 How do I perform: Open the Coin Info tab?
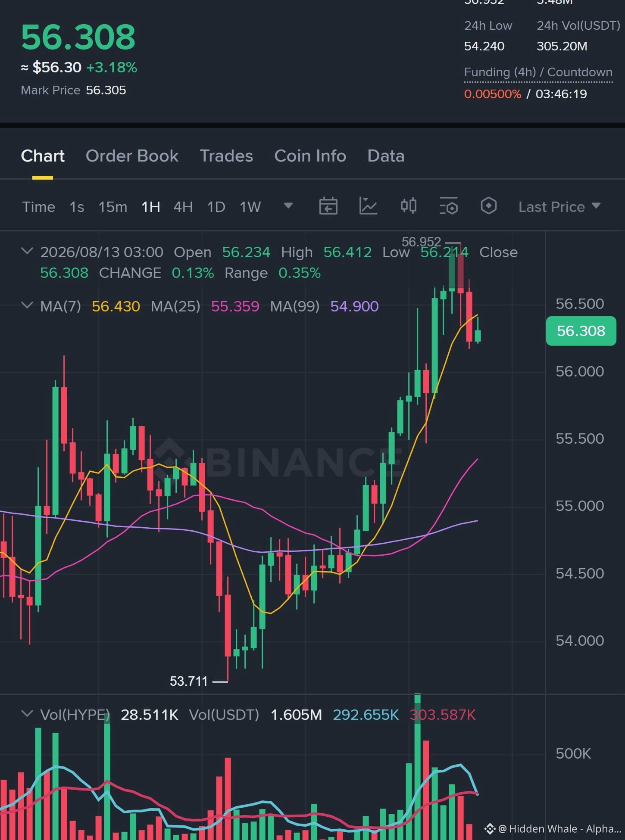(x=310, y=156)
